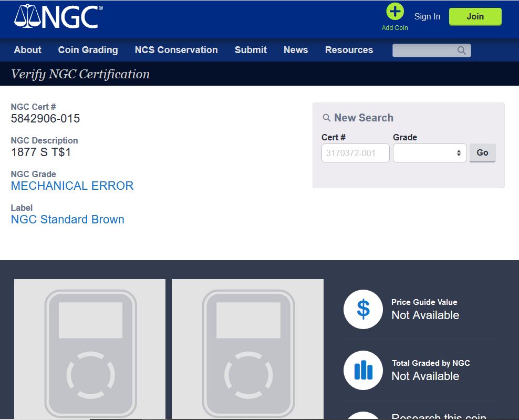
Task: Open the Coin Grading menu
Action: coord(88,50)
